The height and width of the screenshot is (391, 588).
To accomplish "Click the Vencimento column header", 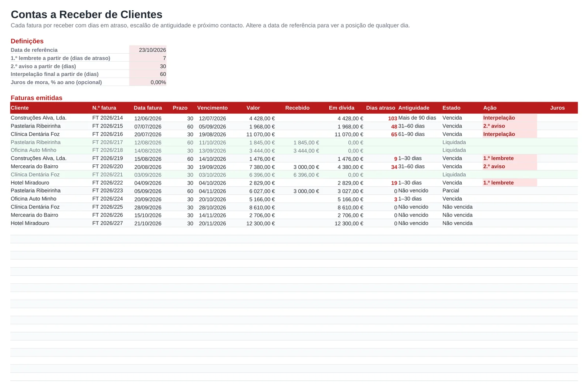I will point(212,108).
